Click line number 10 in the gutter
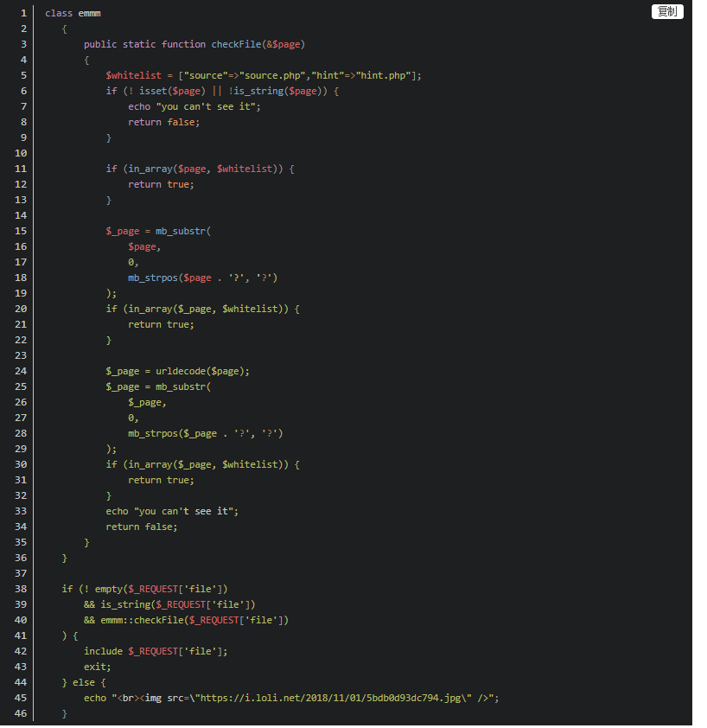 (21, 153)
